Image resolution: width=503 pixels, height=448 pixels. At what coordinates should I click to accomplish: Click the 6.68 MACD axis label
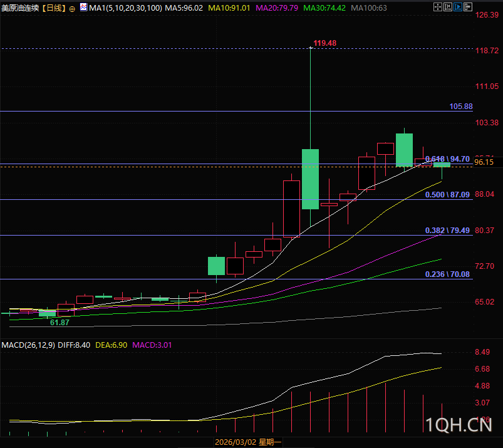(x=482, y=368)
